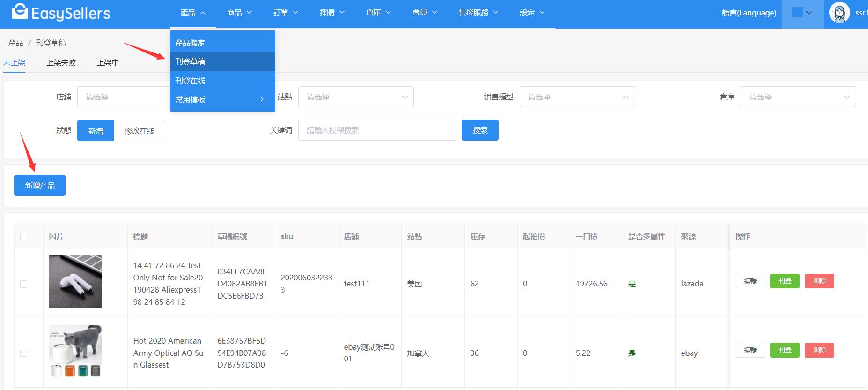Expand the 採購 top menu
868x390 pixels.
pyautogui.click(x=332, y=13)
